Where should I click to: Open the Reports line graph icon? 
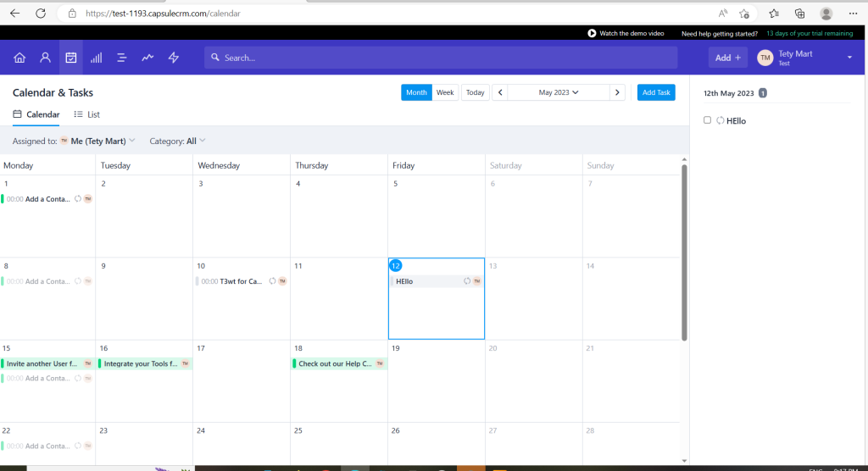147,58
